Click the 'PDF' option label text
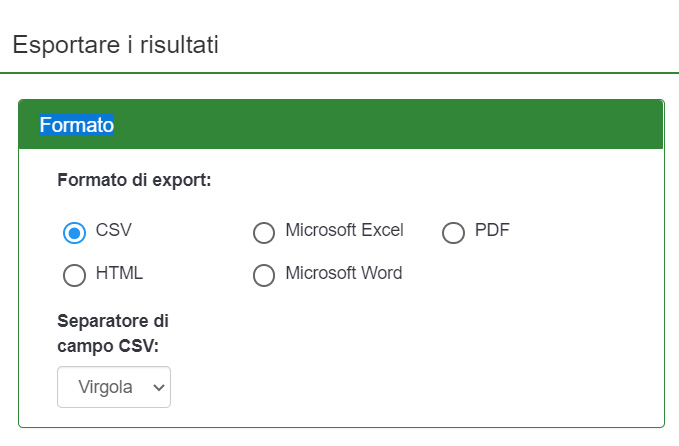This screenshot has width=679, height=446. click(492, 231)
